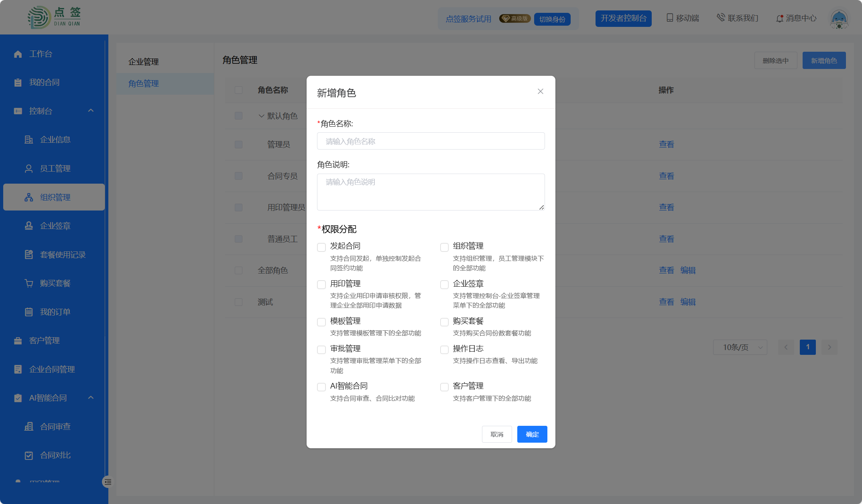862x504 pixels.
Task: Click 编辑 link for 测试 role
Action: pyautogui.click(x=688, y=302)
